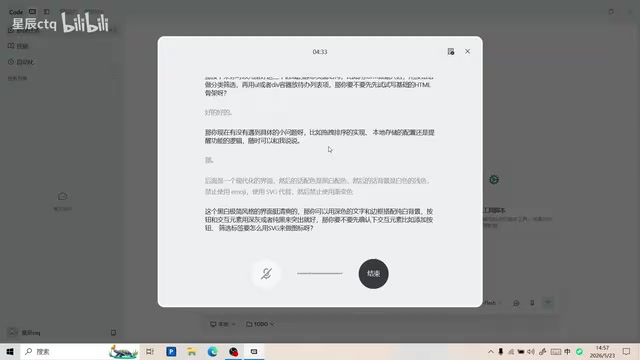The height and width of the screenshot is (360, 640).
Task: Click the audio level line between the buttons
Action: tap(320, 273)
